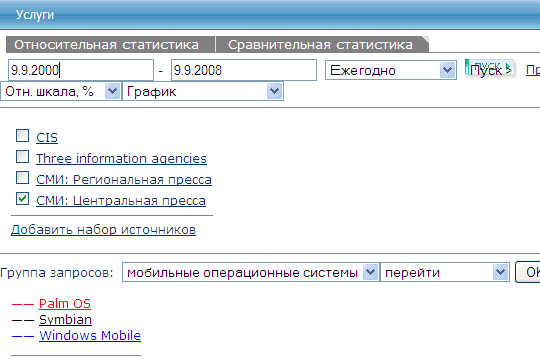Open the График display type dropdown
This screenshot has width=540, height=360.
[x=203, y=92]
